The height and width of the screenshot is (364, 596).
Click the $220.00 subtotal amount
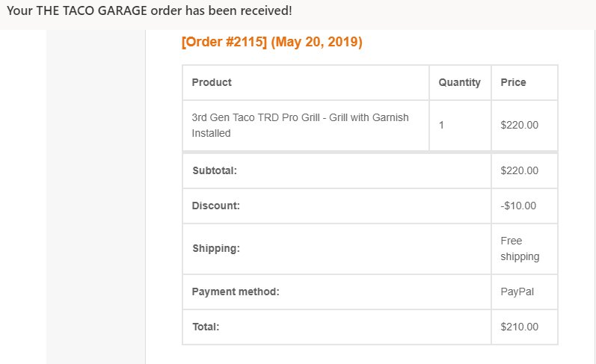click(x=519, y=170)
